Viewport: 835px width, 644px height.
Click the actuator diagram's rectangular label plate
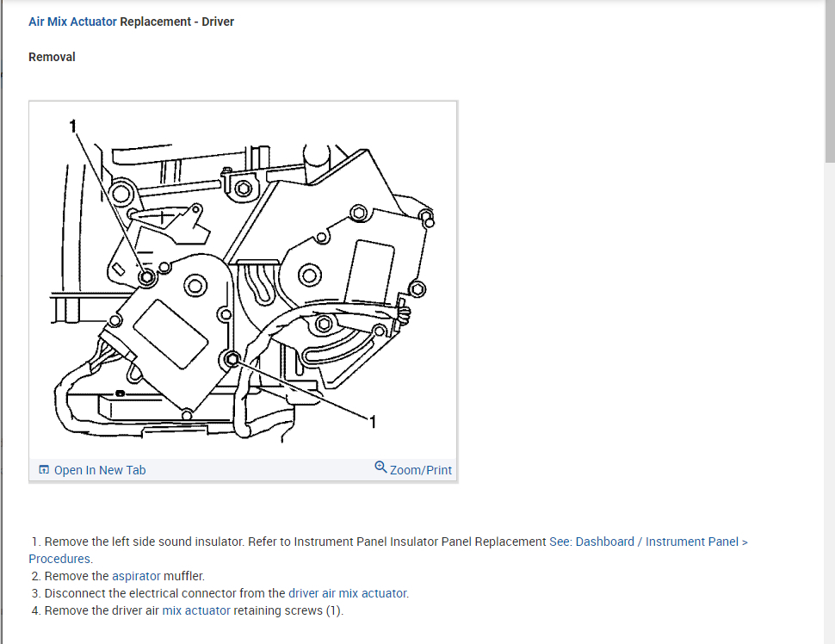click(x=170, y=334)
